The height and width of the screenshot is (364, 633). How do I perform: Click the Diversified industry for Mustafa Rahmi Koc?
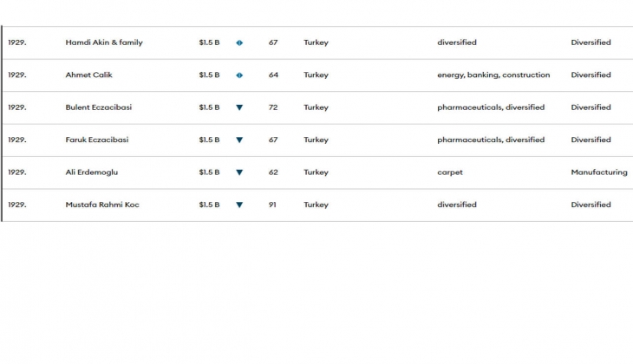[x=591, y=205]
